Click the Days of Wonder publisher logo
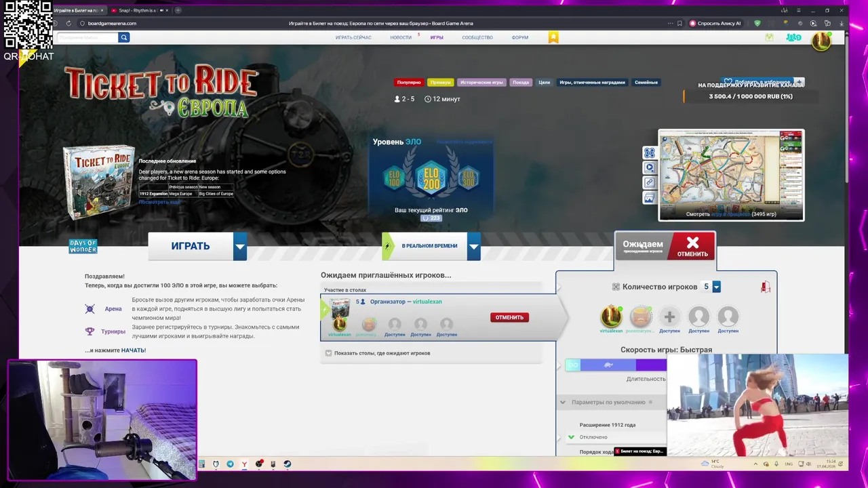868x488 pixels. (x=83, y=247)
